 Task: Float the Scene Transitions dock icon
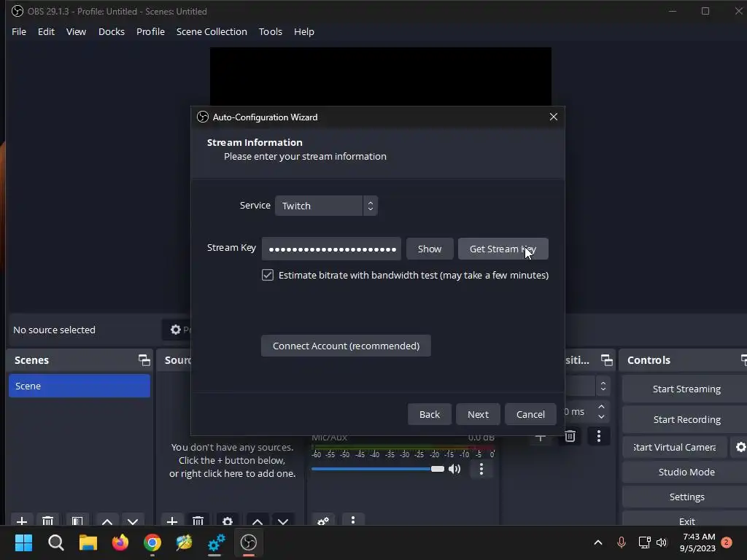click(606, 360)
